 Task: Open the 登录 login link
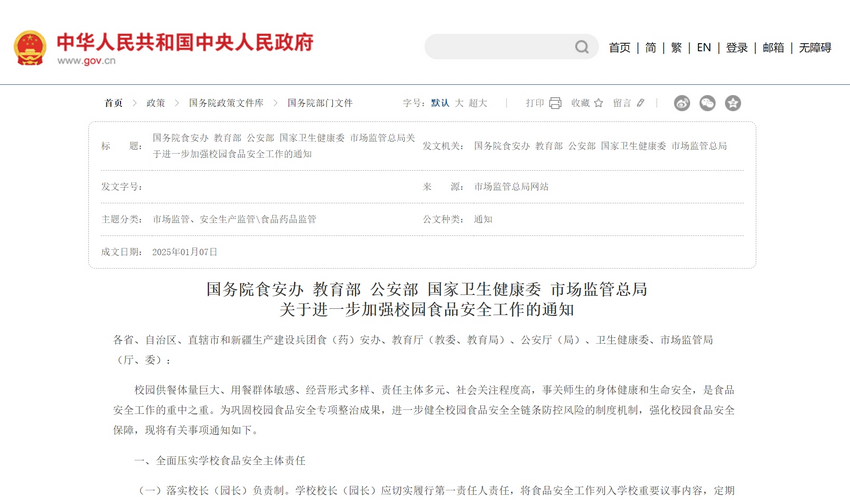[x=737, y=48]
